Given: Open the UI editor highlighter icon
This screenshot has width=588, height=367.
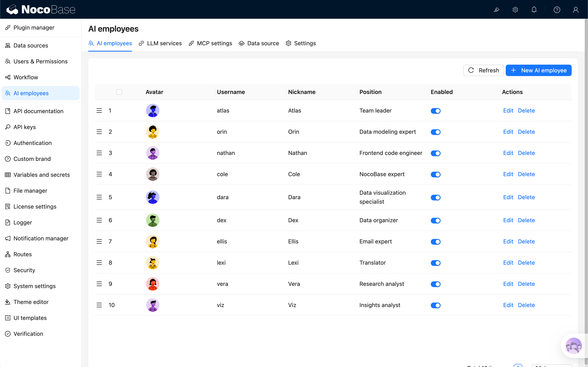Looking at the screenshot, I should pos(496,10).
